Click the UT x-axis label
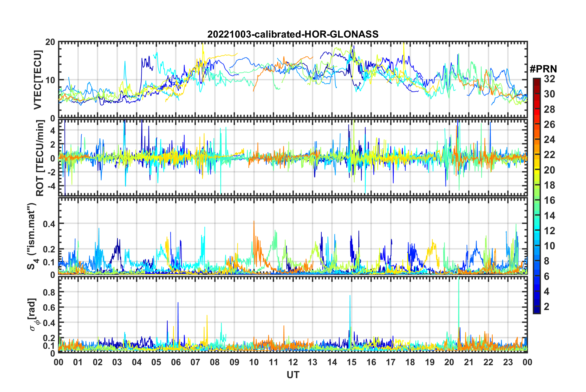Image resolution: width=586 pixels, height=392 pixels. (293, 375)
